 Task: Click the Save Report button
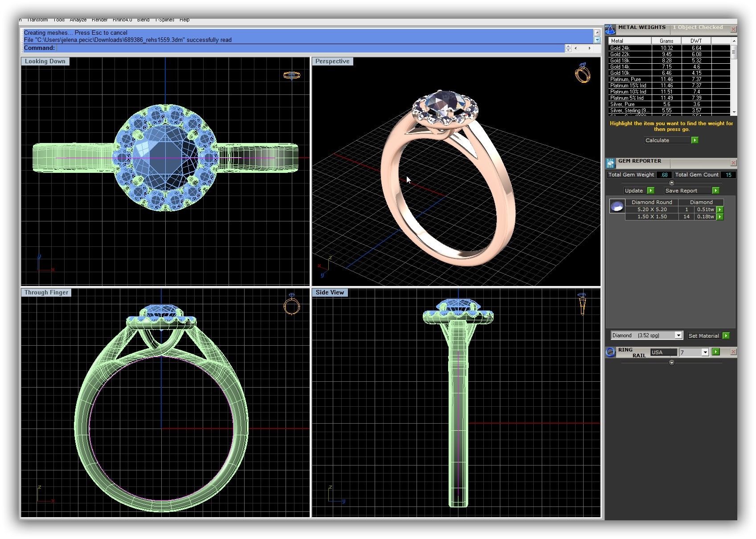pyautogui.click(x=681, y=191)
